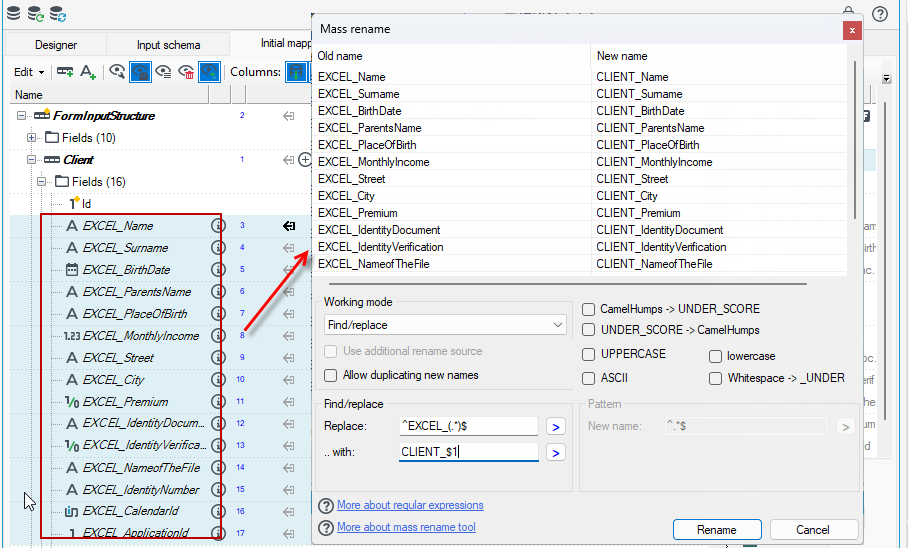
Task: Switch to the Initial mapping tab
Action: coord(286,43)
